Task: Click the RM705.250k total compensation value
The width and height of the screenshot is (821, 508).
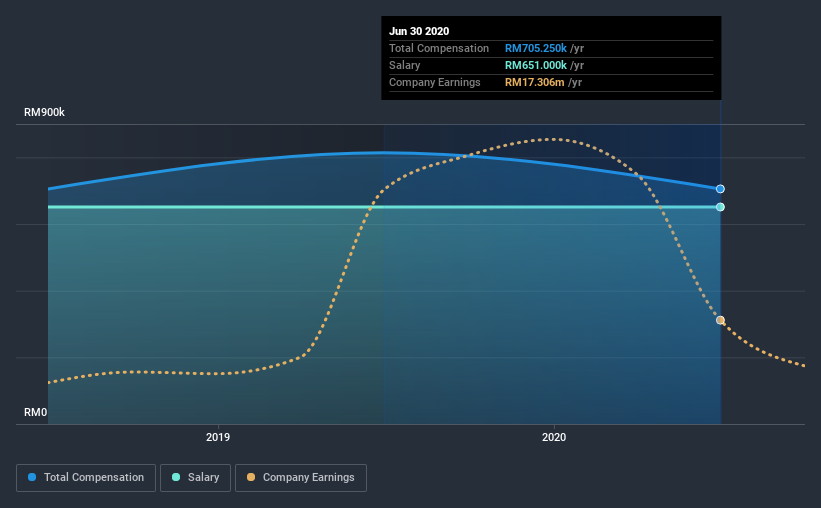Action: point(536,48)
